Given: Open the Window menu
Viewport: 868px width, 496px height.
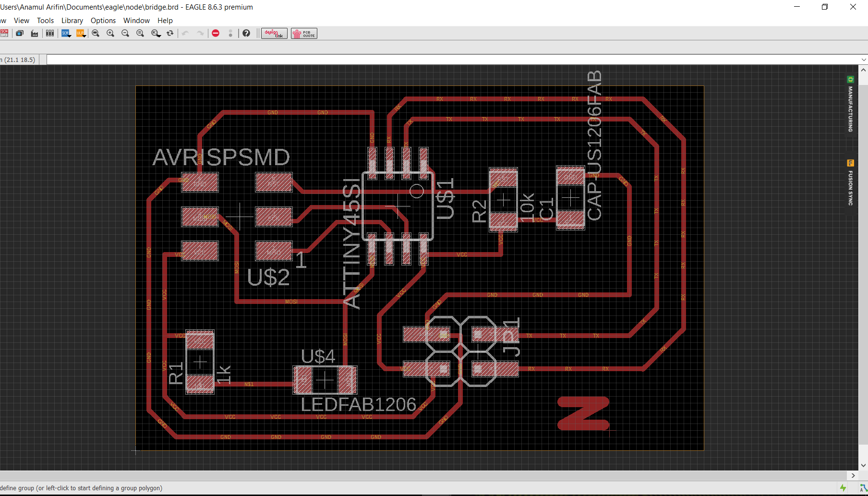Looking at the screenshot, I should (136, 21).
